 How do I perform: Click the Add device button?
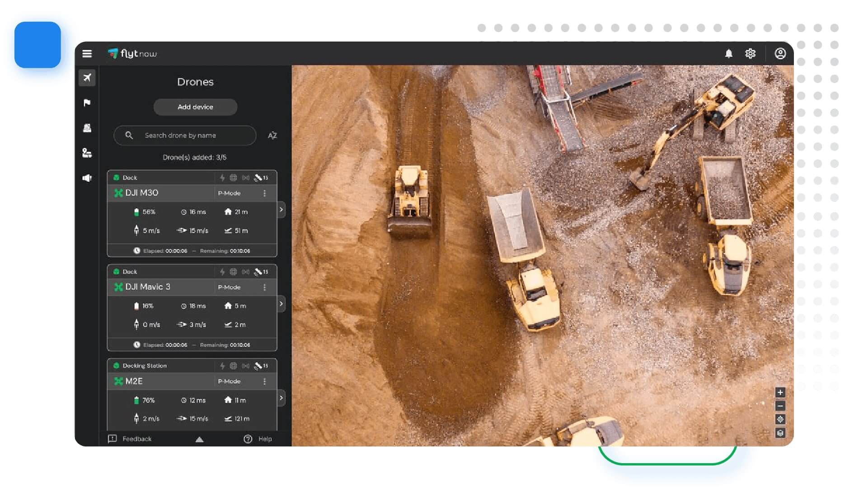coord(195,107)
